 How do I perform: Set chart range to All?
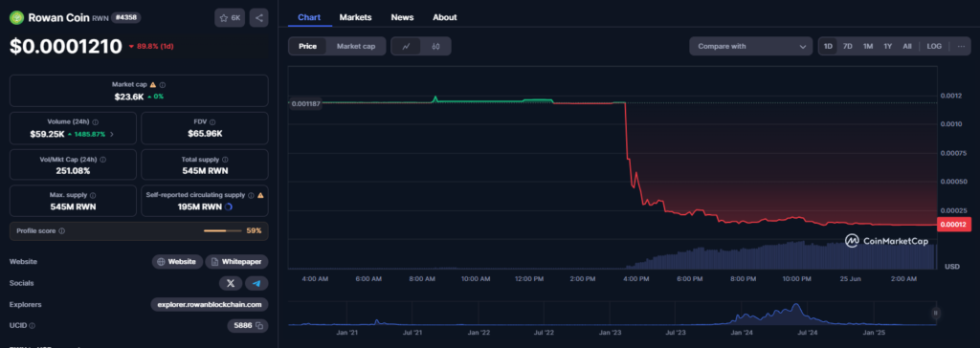pyautogui.click(x=907, y=46)
